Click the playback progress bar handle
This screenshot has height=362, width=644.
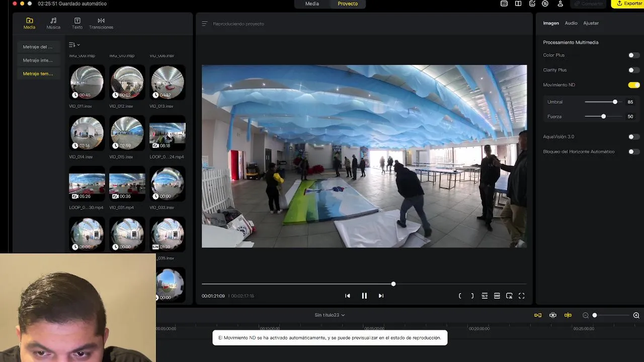click(393, 284)
